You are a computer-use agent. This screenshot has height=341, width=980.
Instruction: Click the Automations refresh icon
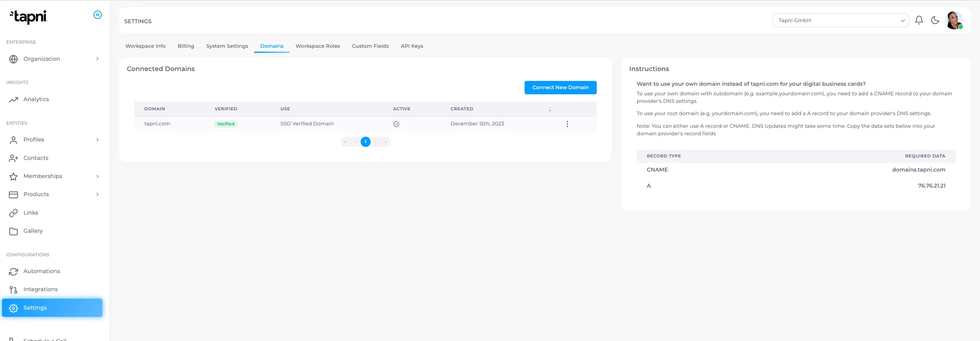click(x=13, y=271)
